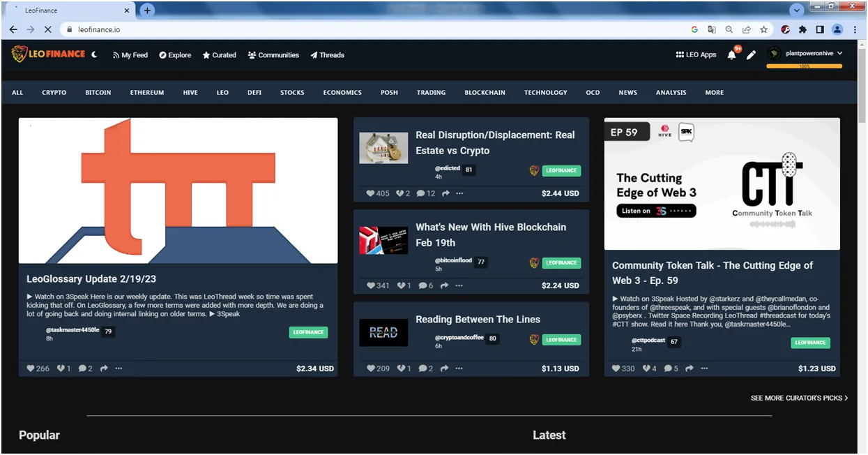Visit @edicted author profile
This screenshot has height=455, width=868.
coord(448,168)
